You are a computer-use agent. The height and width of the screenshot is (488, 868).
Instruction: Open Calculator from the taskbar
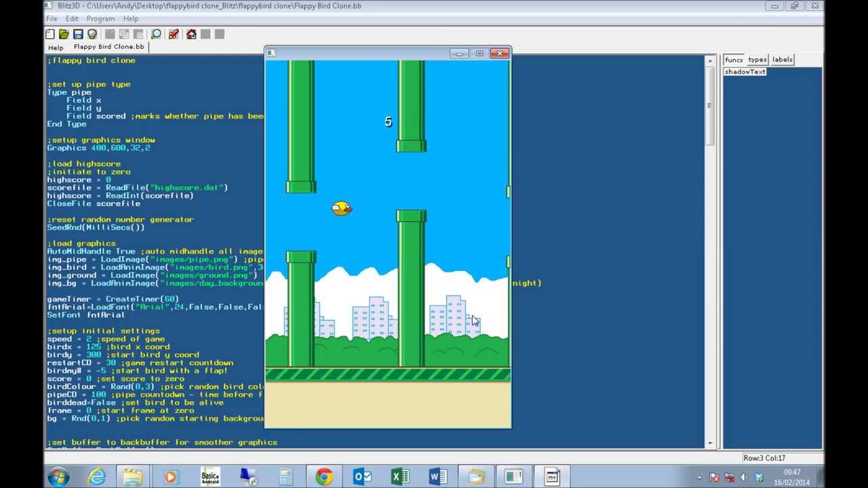[285, 477]
